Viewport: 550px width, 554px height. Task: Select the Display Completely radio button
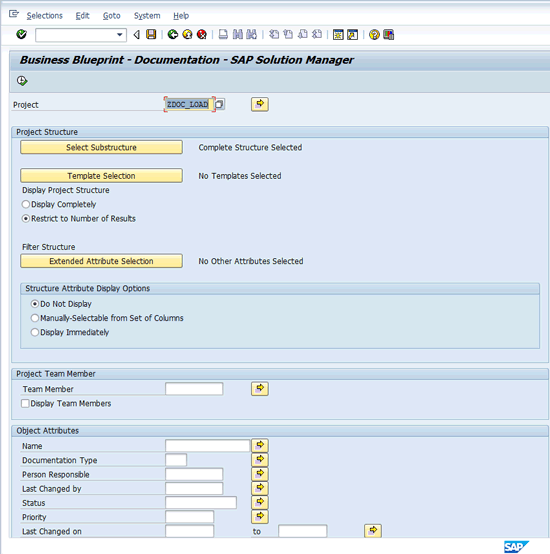point(26,204)
